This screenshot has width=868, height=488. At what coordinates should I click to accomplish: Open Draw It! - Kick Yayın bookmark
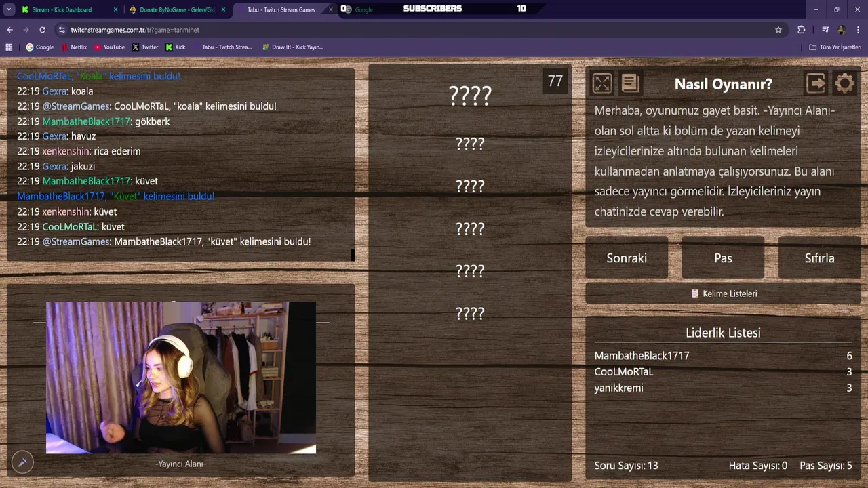coord(293,47)
